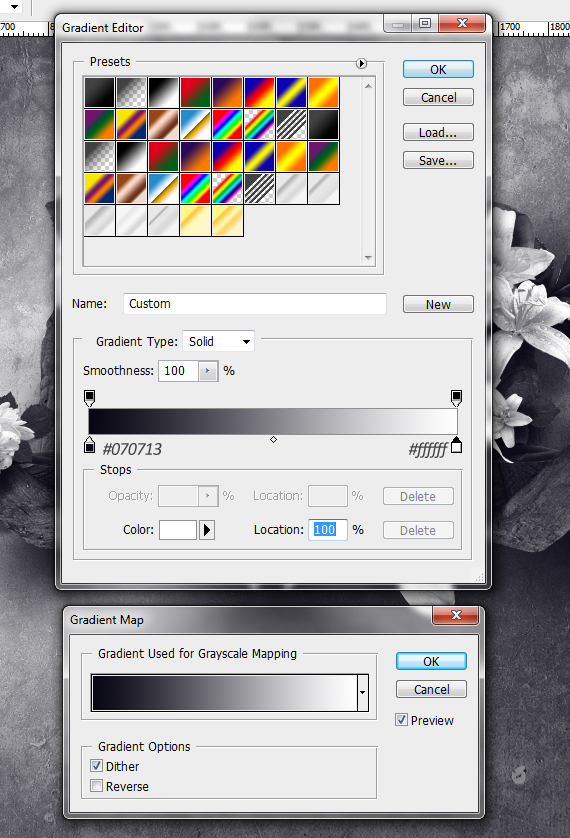Viewport: 570px width, 838px height.
Task: Select first-row Blue, Yellow, Blue preset
Action: click(291, 92)
